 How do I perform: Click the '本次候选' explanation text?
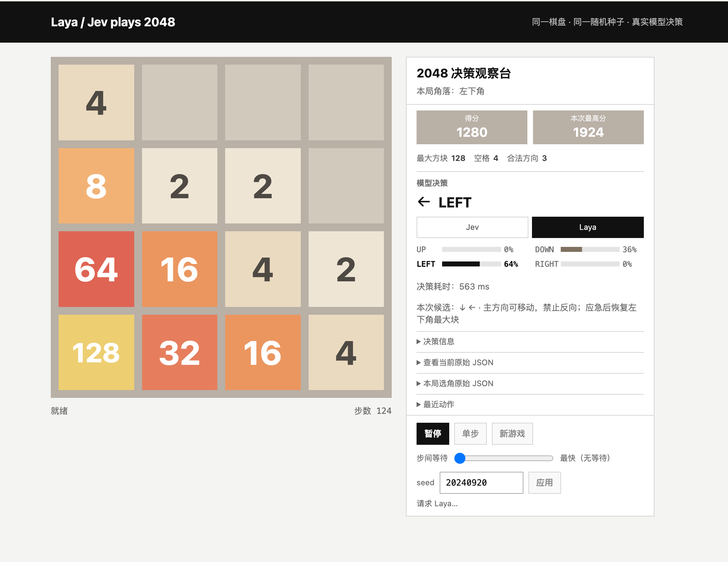[527, 313]
